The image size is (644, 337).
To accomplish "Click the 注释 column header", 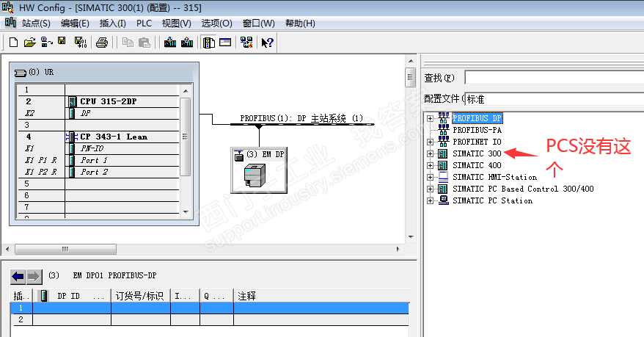I will click(321, 296).
